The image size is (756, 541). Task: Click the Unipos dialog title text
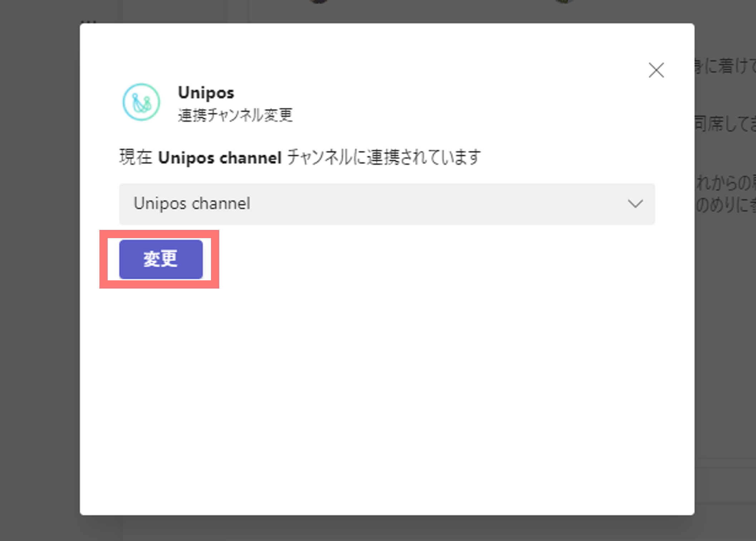tap(206, 92)
